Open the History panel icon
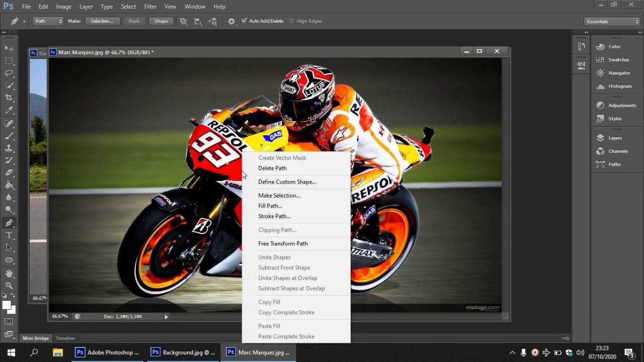This screenshot has height=362, width=644. pos(582,46)
